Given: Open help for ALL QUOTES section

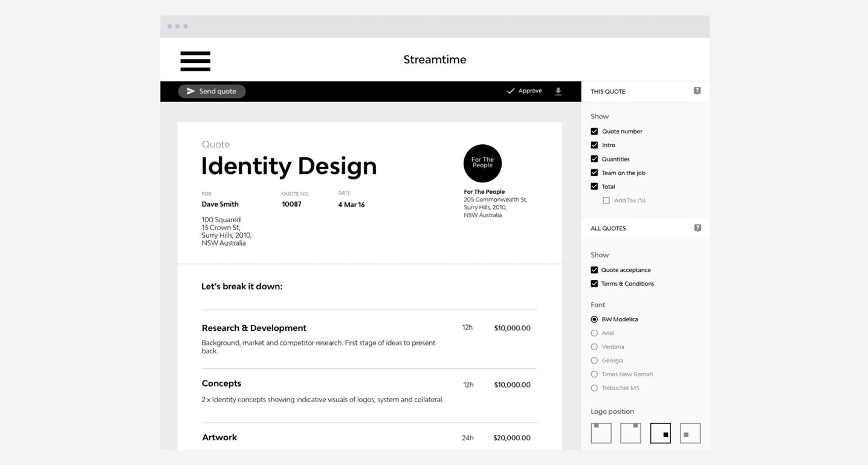Looking at the screenshot, I should pos(697,228).
